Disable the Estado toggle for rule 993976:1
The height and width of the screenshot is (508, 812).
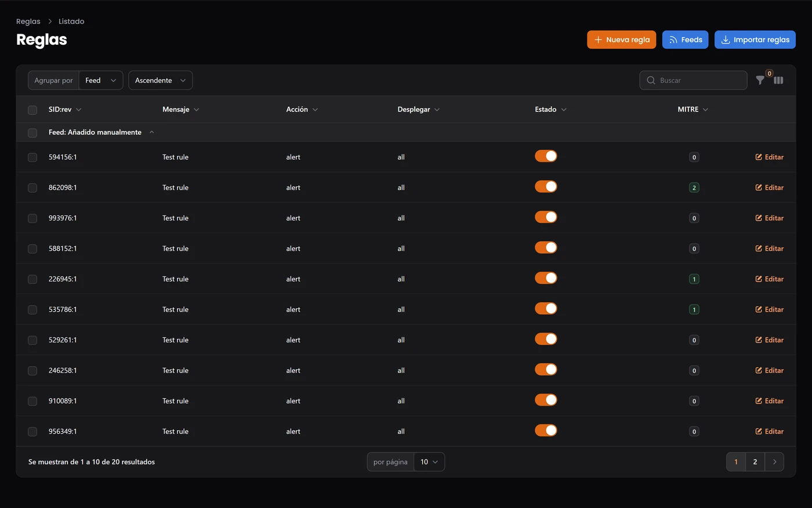546,217
